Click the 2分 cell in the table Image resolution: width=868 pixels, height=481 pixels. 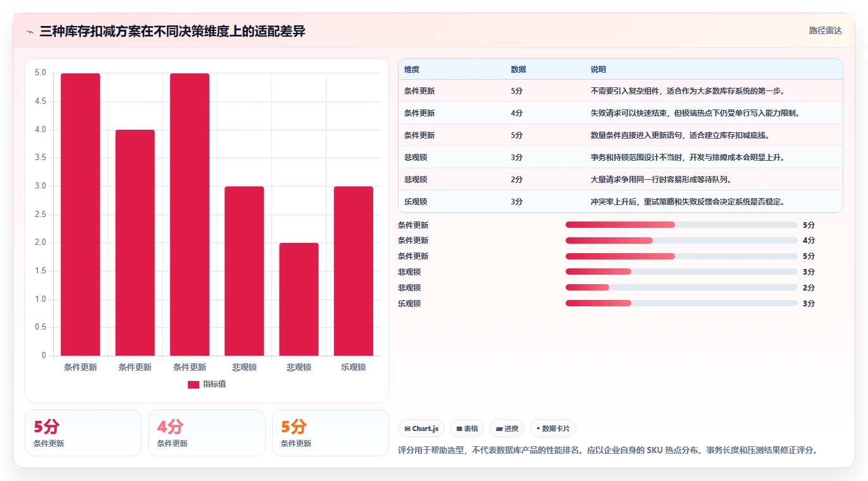pos(517,180)
